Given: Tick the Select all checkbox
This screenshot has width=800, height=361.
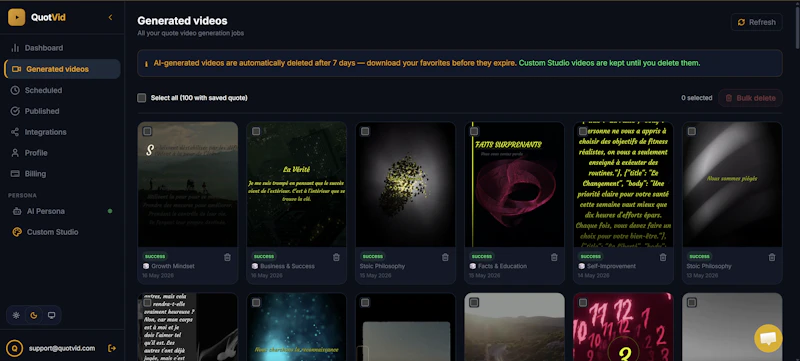Looking at the screenshot, I should 142,98.
